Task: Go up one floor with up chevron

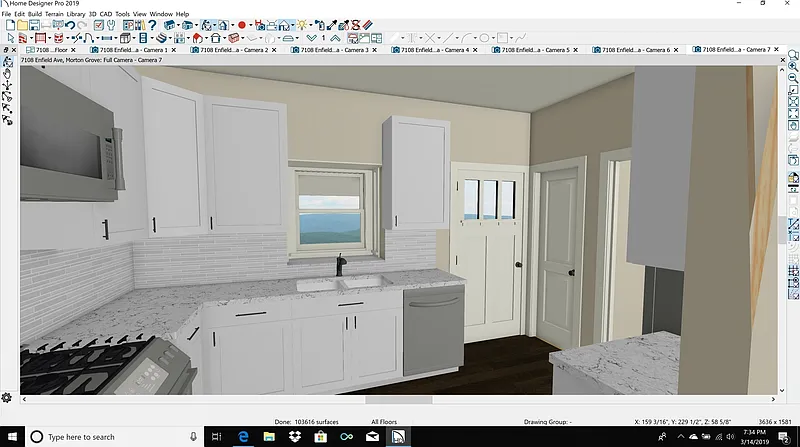Action: pyautogui.click(x=335, y=38)
